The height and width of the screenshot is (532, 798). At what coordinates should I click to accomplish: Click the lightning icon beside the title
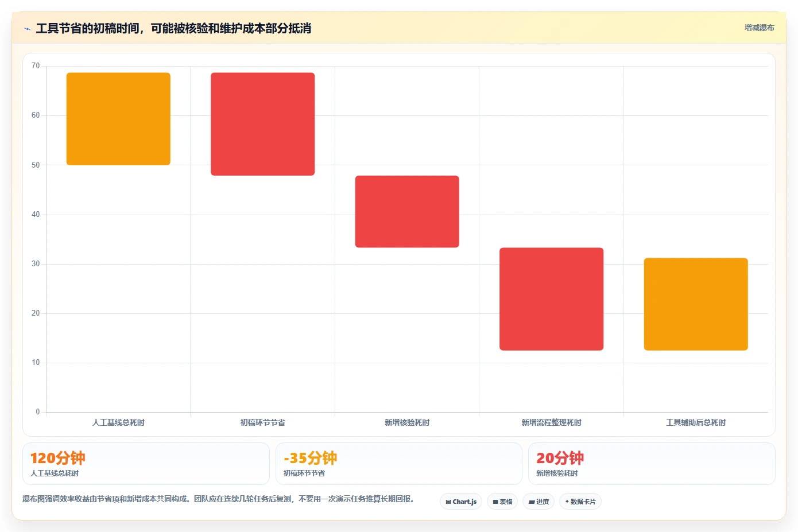[x=27, y=29]
